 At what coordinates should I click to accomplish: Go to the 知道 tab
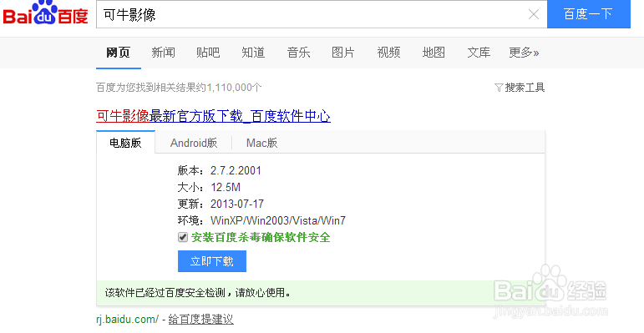(253, 53)
